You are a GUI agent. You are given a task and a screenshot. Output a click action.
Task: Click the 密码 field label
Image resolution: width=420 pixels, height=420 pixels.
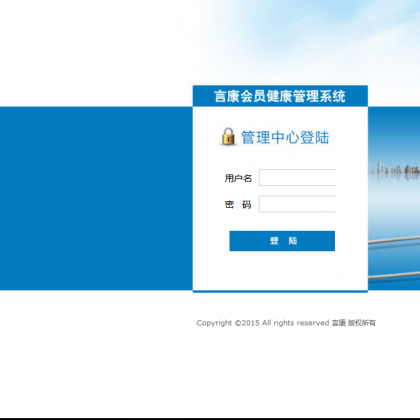click(238, 204)
